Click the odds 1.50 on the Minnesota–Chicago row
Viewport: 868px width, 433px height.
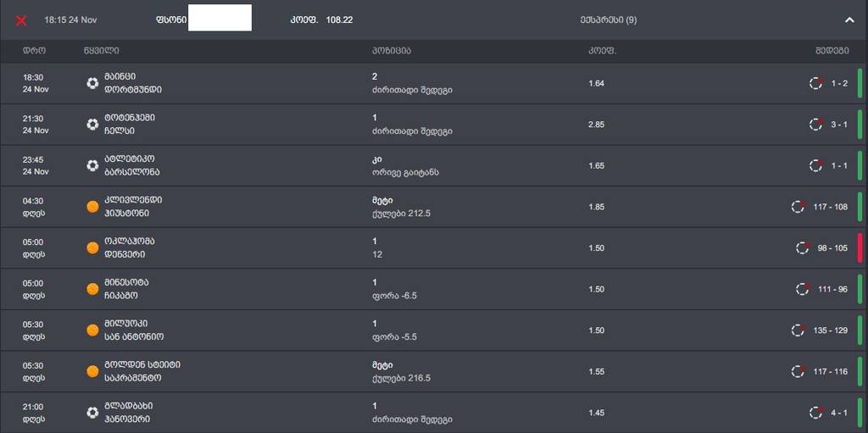pos(596,289)
